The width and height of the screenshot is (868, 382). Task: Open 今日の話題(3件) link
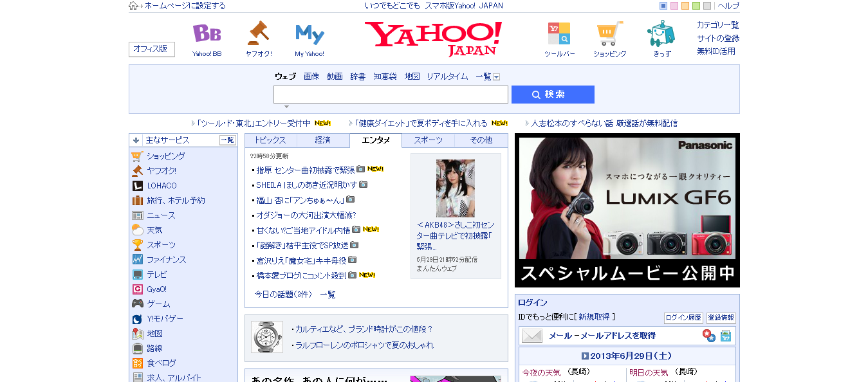pos(283,295)
